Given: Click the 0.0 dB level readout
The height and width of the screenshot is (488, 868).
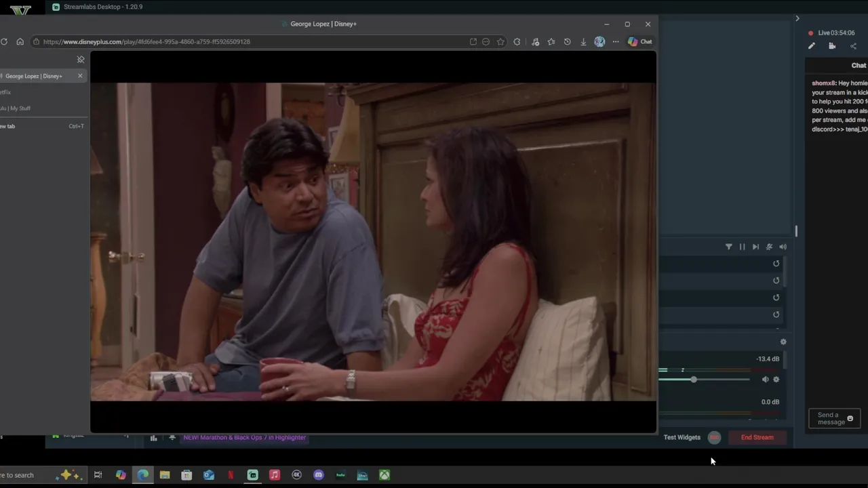Looking at the screenshot, I should (770, 402).
